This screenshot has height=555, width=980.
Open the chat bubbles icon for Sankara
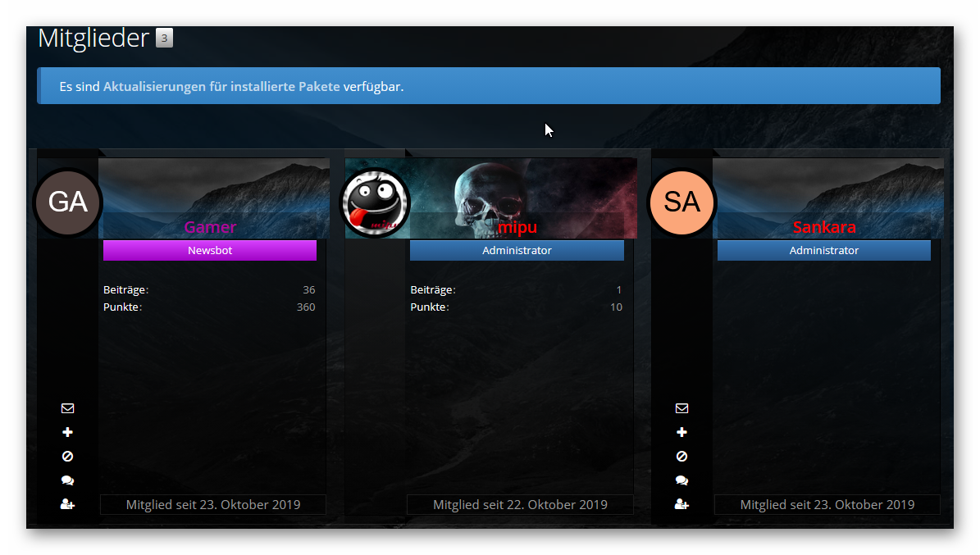coord(681,480)
